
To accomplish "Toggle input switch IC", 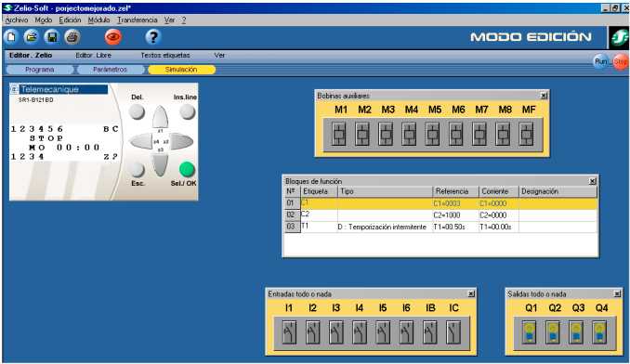I will pos(453,332).
